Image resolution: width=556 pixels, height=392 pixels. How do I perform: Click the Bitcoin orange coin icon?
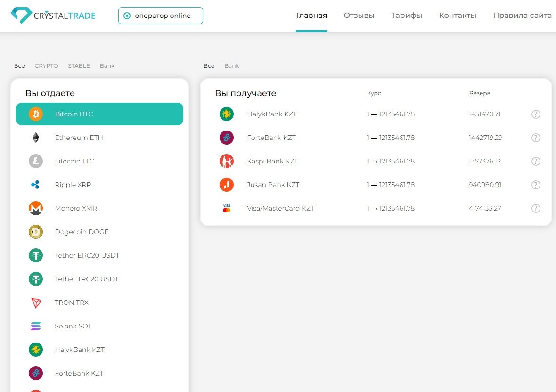pyautogui.click(x=36, y=114)
